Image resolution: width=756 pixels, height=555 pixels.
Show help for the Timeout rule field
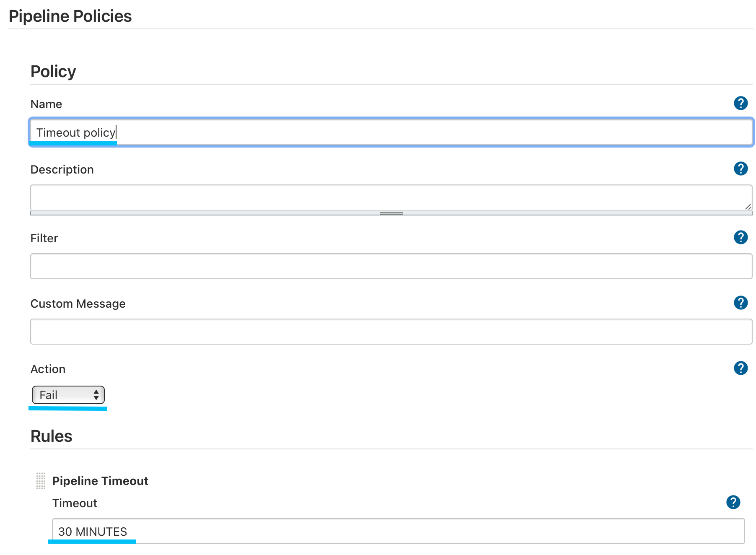pyautogui.click(x=733, y=502)
